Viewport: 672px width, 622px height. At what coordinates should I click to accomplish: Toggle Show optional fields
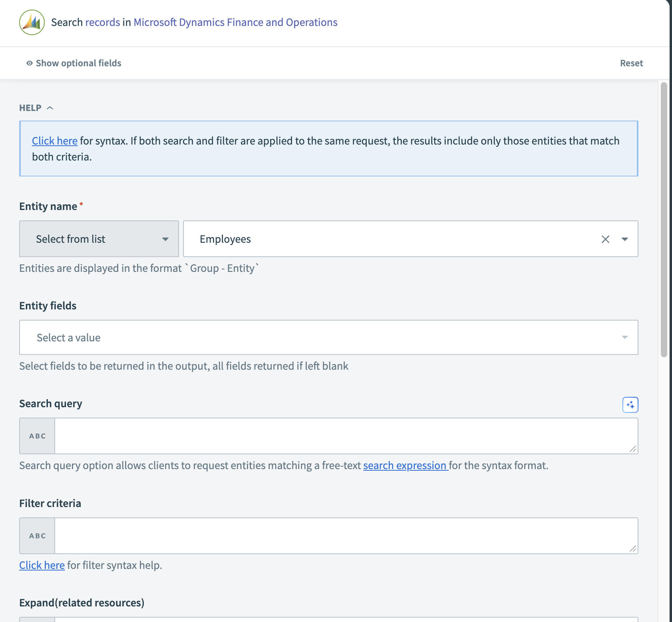[x=78, y=63]
